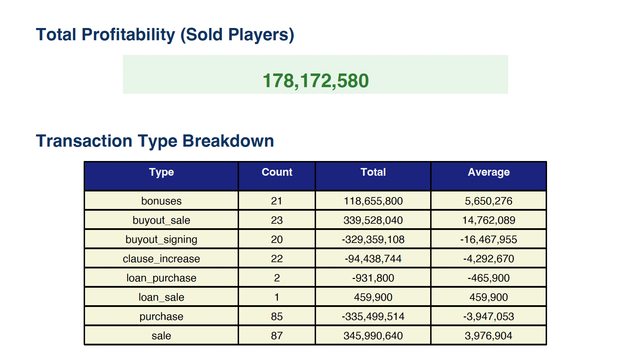This screenshot has height=364, width=630.
Task: Click the loan_sale count cell
Action: pyautogui.click(x=276, y=297)
